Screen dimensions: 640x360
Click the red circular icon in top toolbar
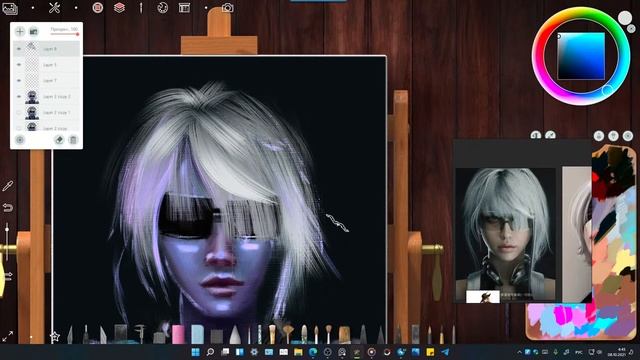tap(98, 8)
